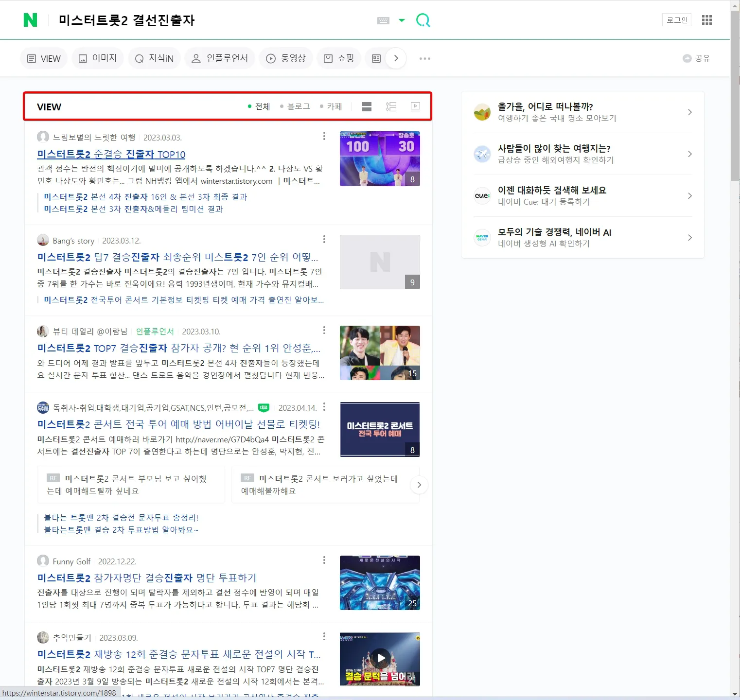Open 미스터트롯2 준결승 진출자 TOP10 link

pos(111,154)
